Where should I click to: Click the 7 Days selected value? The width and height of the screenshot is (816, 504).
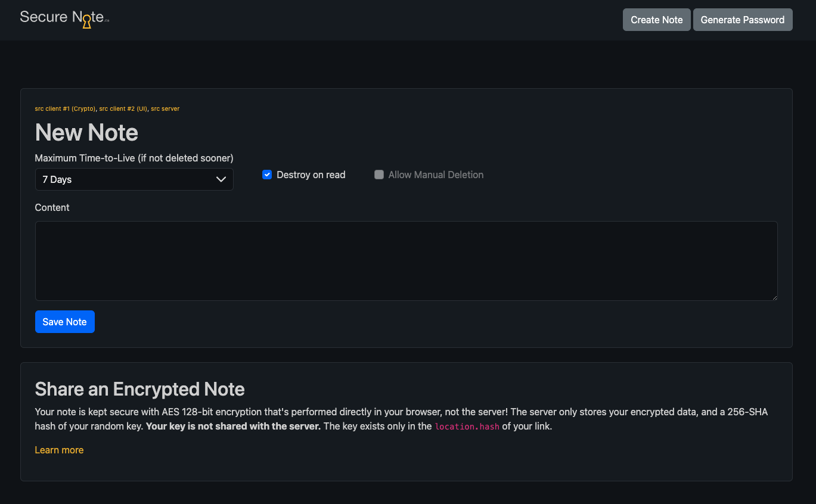57,179
